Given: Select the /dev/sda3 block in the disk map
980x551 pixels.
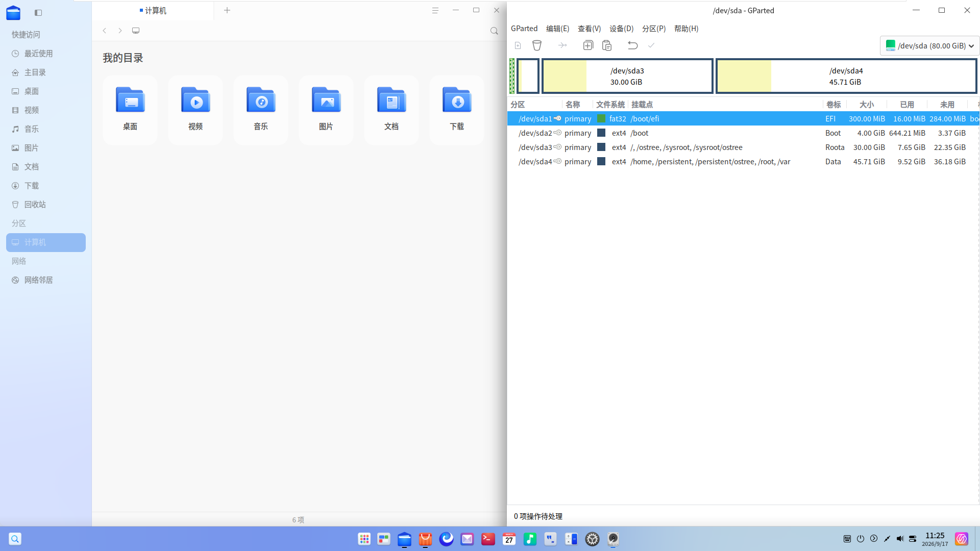Looking at the screenshot, I should click(x=627, y=76).
